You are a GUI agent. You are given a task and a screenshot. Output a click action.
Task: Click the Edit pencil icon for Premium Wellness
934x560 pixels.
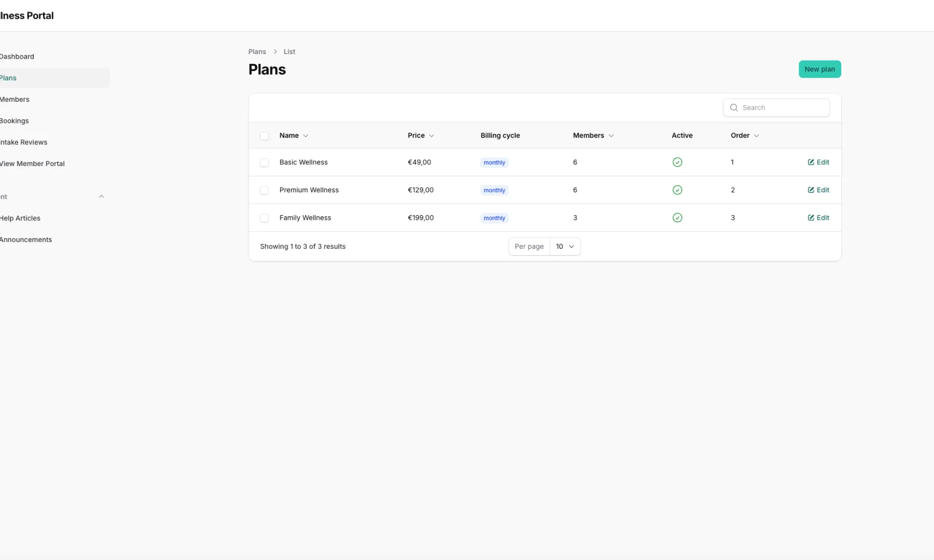click(x=812, y=190)
